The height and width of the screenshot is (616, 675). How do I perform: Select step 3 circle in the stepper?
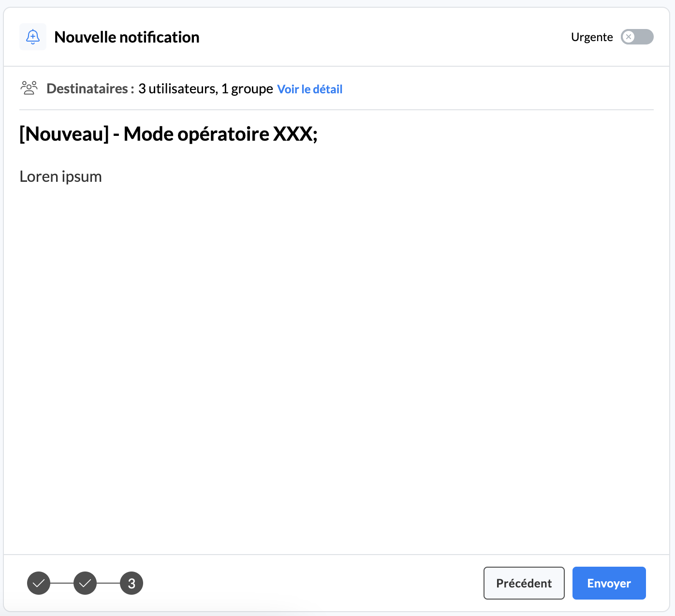[x=132, y=583]
